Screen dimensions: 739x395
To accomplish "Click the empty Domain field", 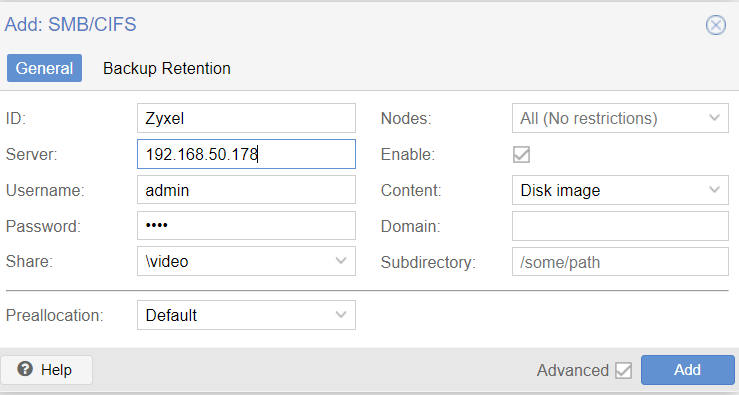I will 620,226.
